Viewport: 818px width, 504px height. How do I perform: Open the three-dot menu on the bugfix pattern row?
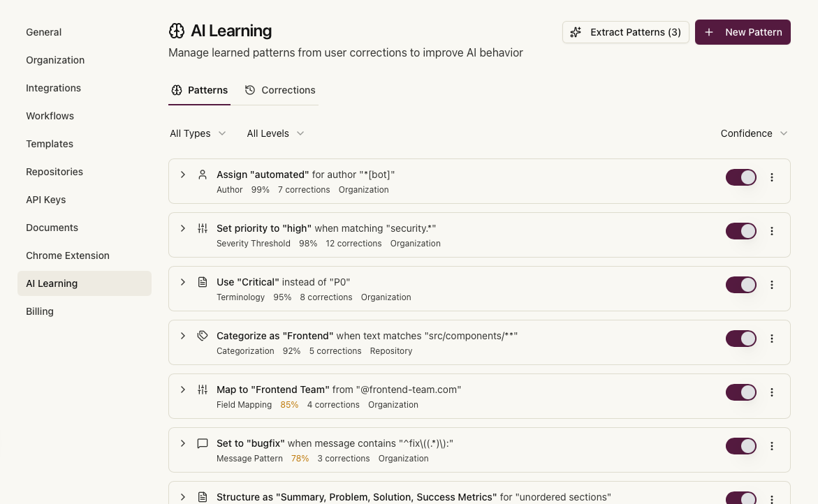click(x=772, y=446)
